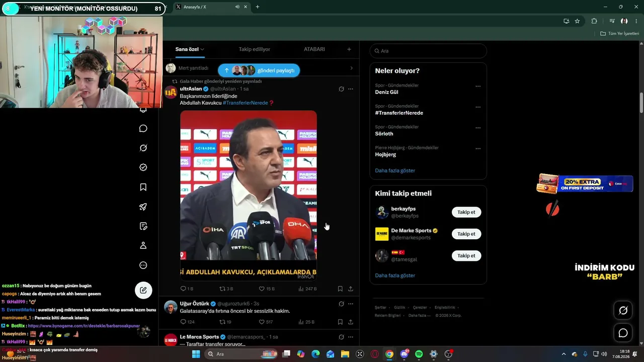Viewport: 644px width, 362px height.
Task: Switch to the ATABARI tab
Action: tap(314, 49)
